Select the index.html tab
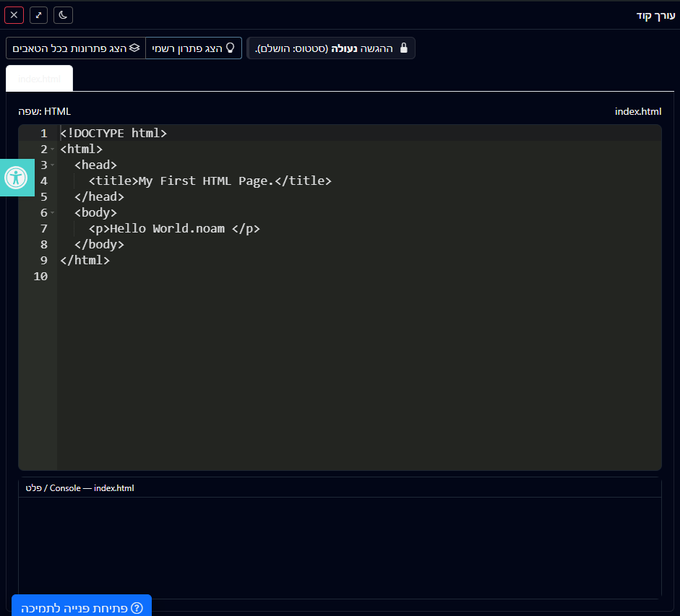The image size is (680, 616). coord(40,79)
